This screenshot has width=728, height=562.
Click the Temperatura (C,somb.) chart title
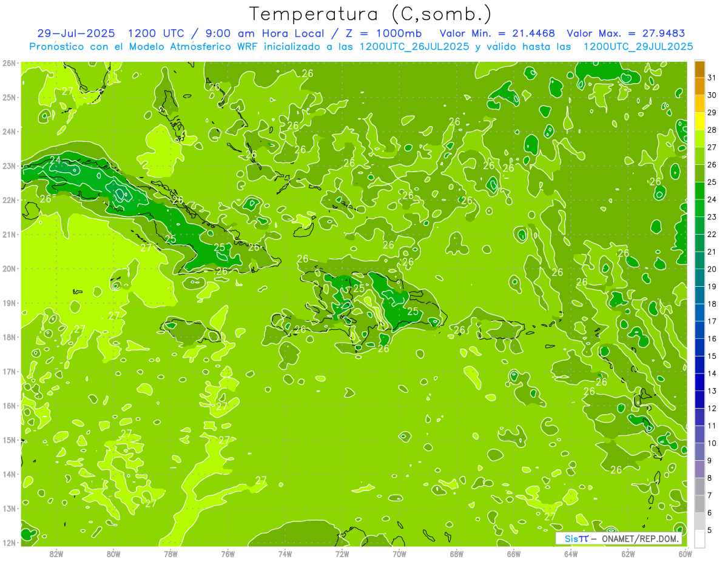(x=371, y=14)
